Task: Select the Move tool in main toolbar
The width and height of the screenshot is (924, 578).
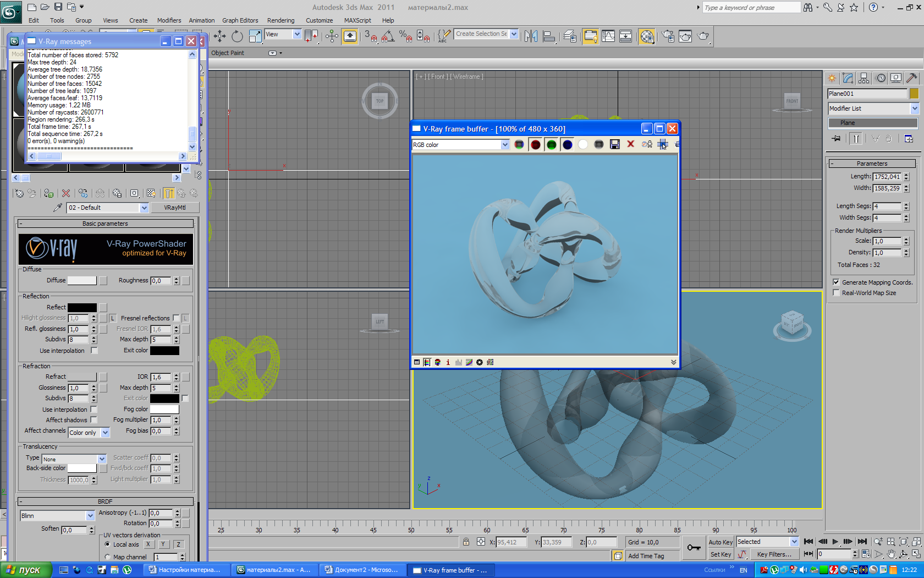Action: pyautogui.click(x=219, y=36)
